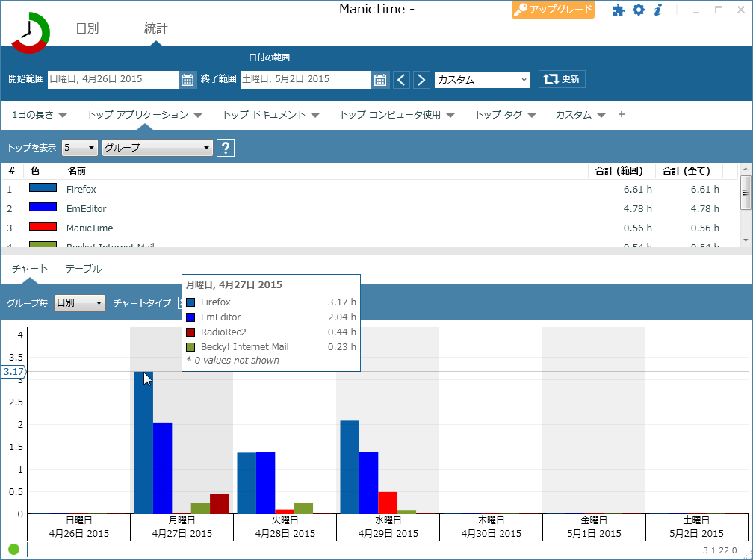Viewport: 753px width, 560px height.
Task: Click the list scrollbar up arrow
Action: (x=746, y=169)
